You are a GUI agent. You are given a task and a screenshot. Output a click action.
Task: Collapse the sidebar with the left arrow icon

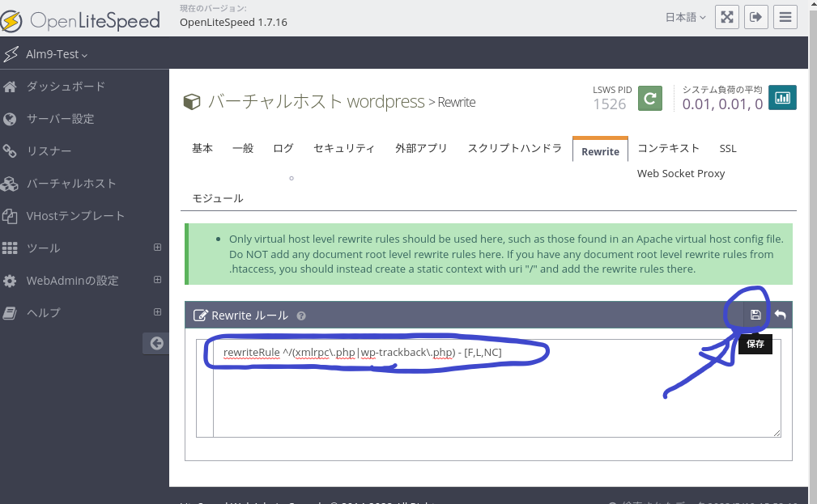click(x=156, y=343)
